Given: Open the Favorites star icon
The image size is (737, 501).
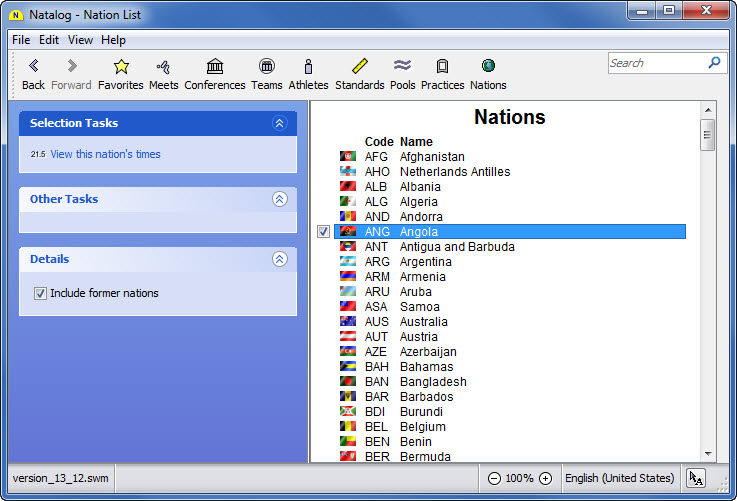Looking at the screenshot, I should pyautogui.click(x=121, y=67).
